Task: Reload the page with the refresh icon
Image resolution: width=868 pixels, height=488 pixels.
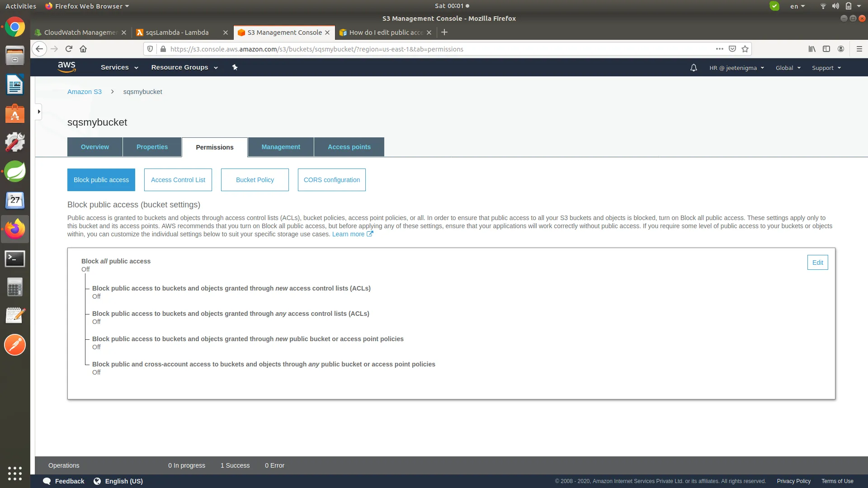Action: pyautogui.click(x=69, y=49)
